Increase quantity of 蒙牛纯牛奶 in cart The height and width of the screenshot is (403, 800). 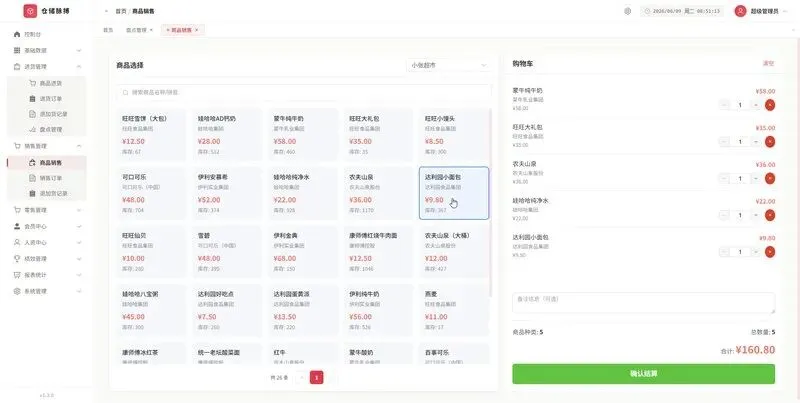tap(756, 105)
